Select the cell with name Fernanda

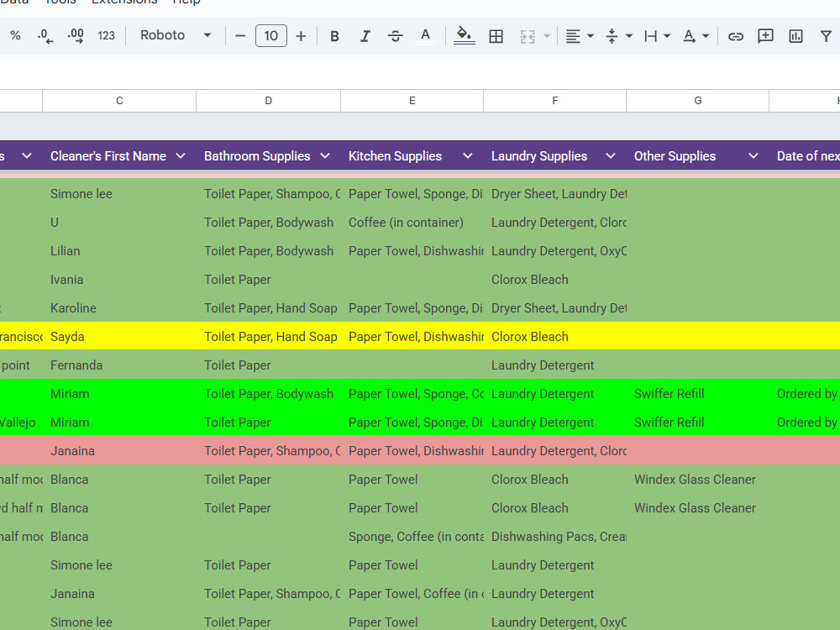(119, 365)
